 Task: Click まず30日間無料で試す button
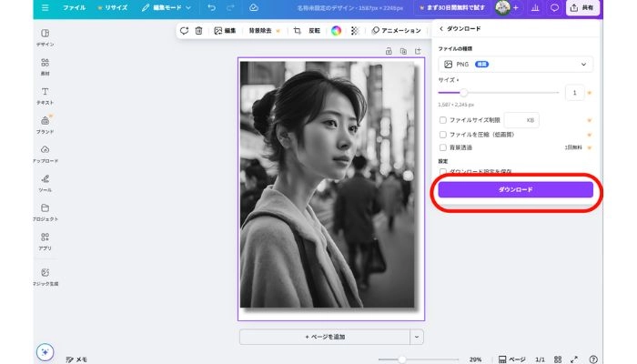click(x=451, y=7)
